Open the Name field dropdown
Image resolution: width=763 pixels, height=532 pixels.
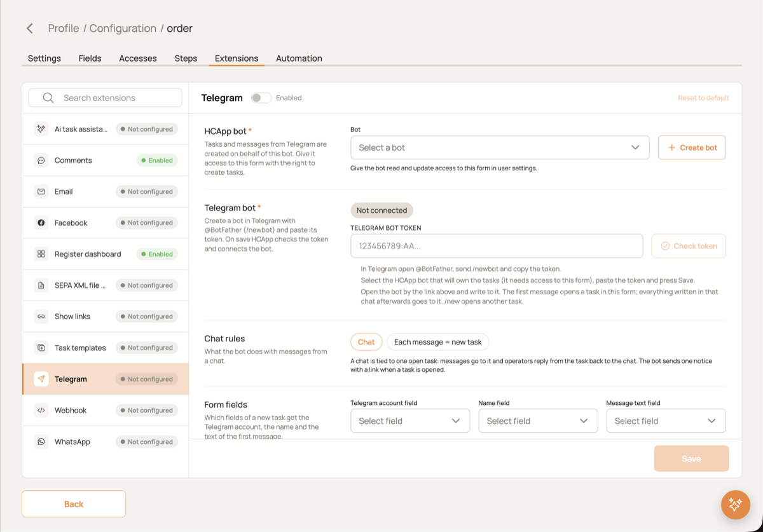pyautogui.click(x=538, y=421)
